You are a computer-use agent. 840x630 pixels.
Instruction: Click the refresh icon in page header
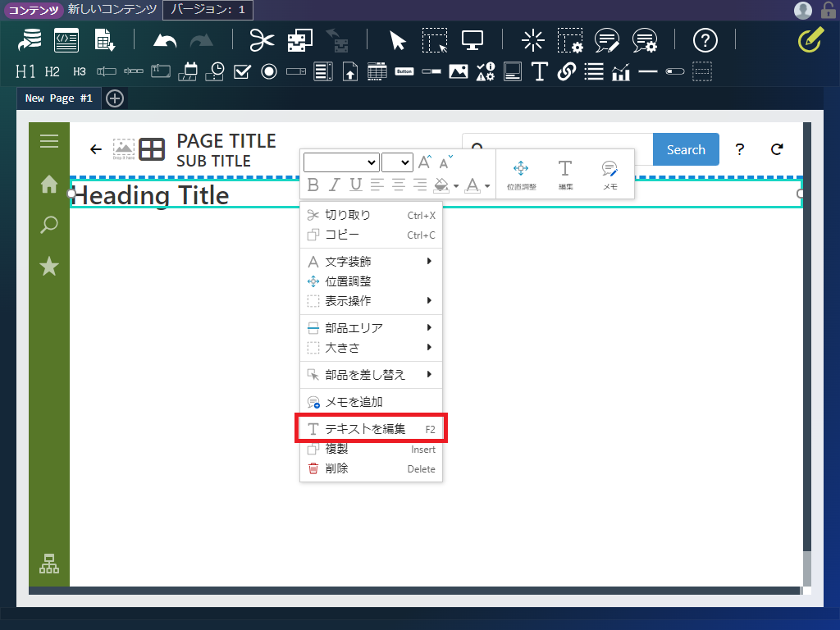point(777,149)
